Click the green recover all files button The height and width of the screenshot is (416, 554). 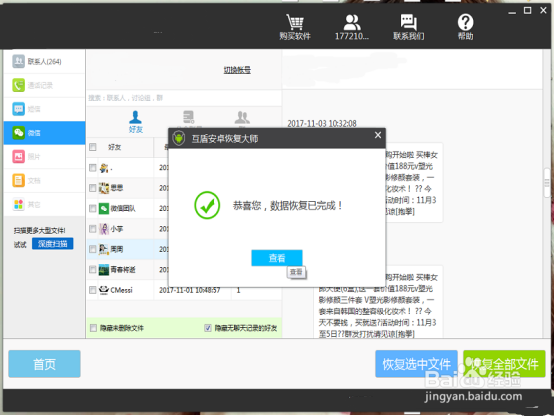(x=504, y=364)
